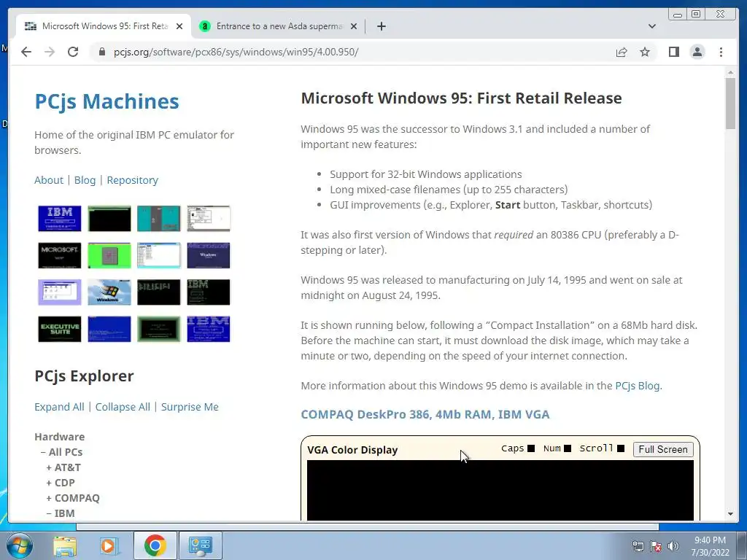The width and height of the screenshot is (747, 560).
Task: Collapse the IBM tree node
Action: click(61, 513)
